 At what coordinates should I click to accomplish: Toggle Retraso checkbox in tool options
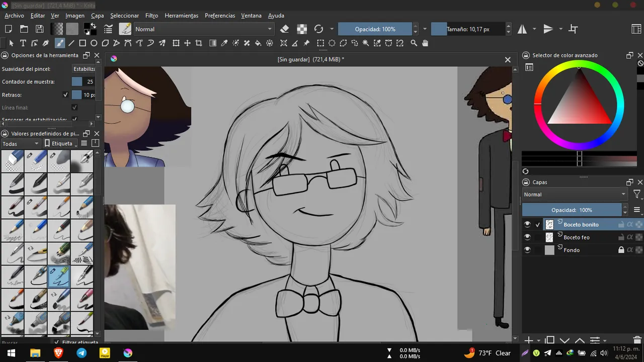click(x=65, y=95)
